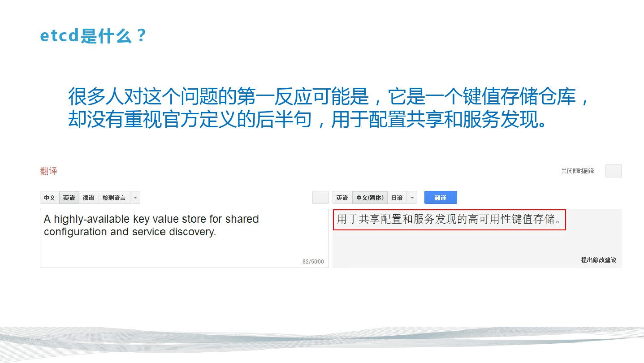644x363 pixels.
Task: Click the slide heading etcd是什么？
Action: [93, 36]
